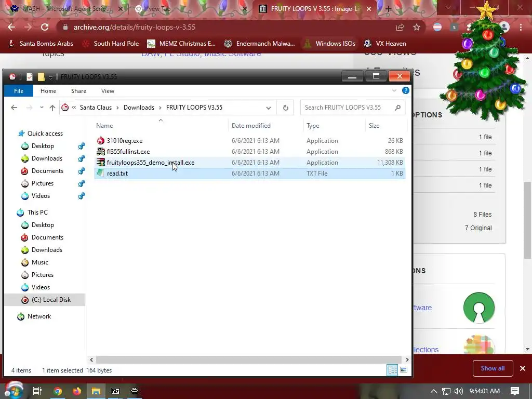Reload the archive.org page in Chrome
The width and height of the screenshot is (532, 399).
(45, 27)
